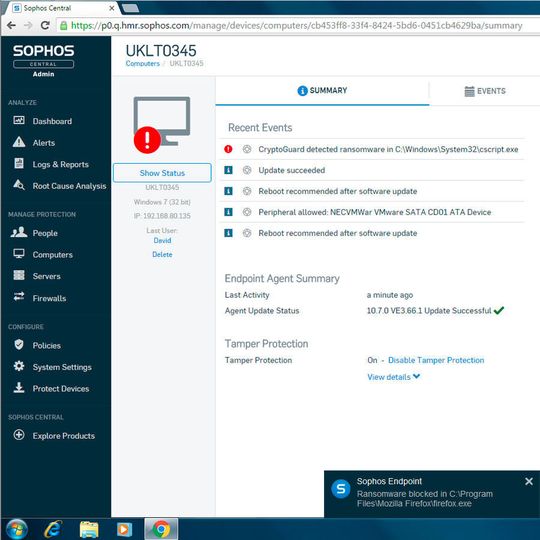
Task: Click the Firewalls arrows icon
Action: coord(19,297)
